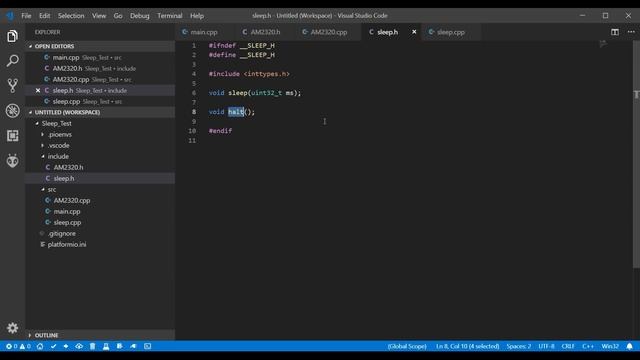Split the editor to the right
Viewport: 640px width, 360px height.
[615, 32]
